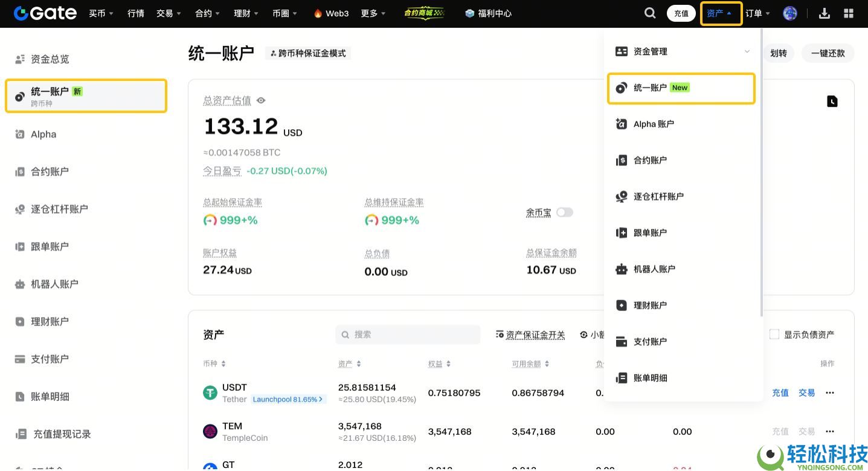Open 福利中心 via its gift icon

pyautogui.click(x=468, y=13)
